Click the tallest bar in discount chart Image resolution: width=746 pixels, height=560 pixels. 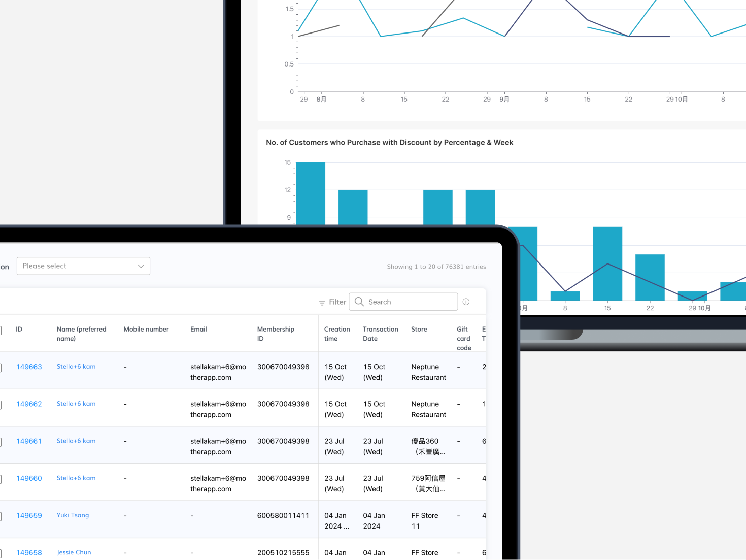tap(310, 193)
